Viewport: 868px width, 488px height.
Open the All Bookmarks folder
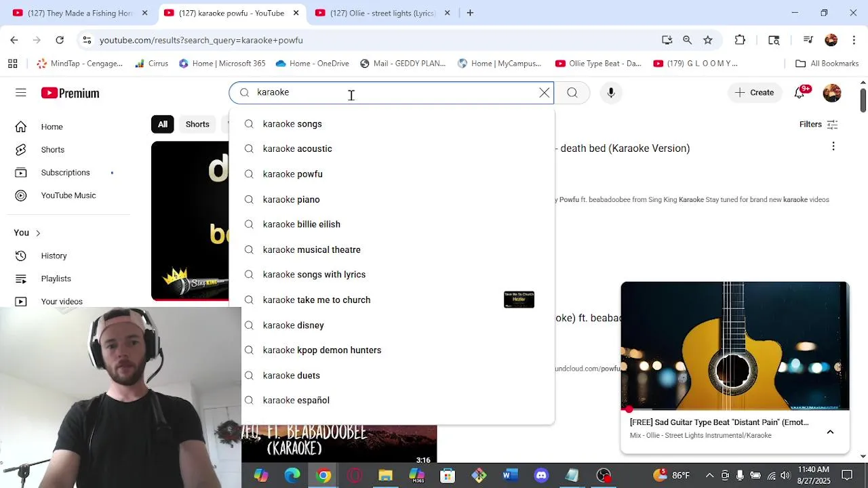point(827,64)
